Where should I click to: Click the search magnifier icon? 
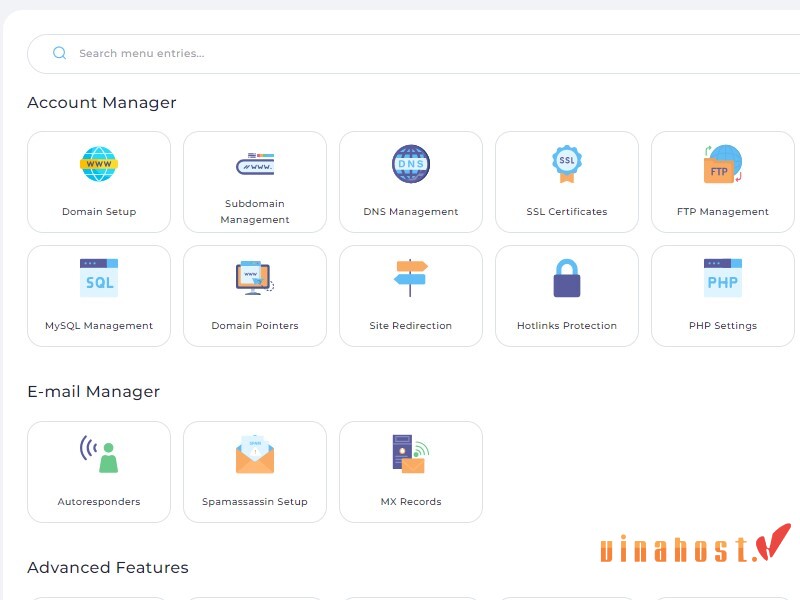tap(60, 53)
